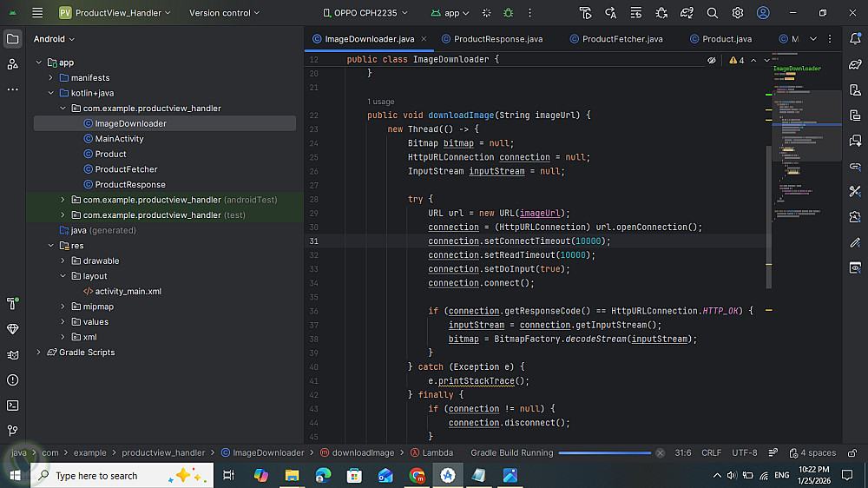Expand the manifests folder
The width and height of the screenshot is (868, 488).
[x=51, y=78]
